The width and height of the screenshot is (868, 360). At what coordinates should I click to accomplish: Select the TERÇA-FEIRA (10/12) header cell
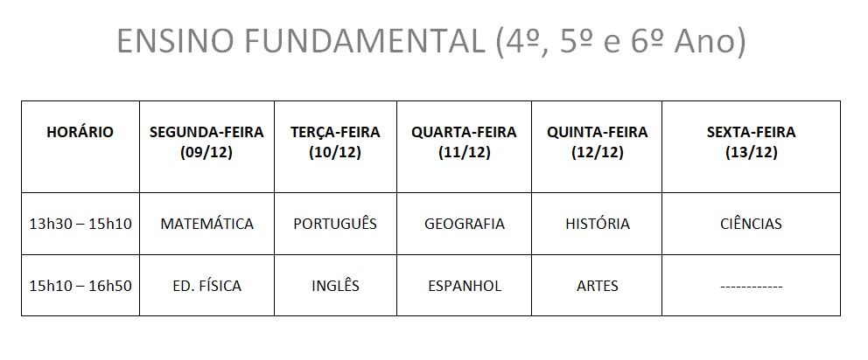335,147
